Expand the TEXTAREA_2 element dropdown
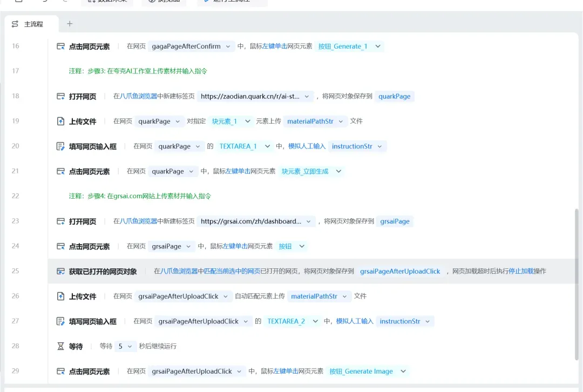Image resolution: width=583 pixels, height=392 pixels. point(315,321)
